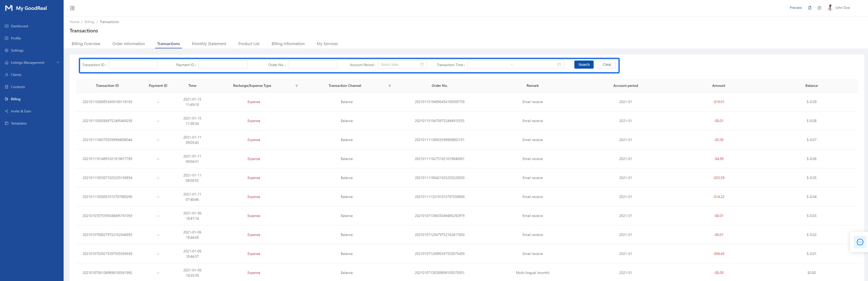This screenshot has height=281, width=868.
Task: Open the filter on Transaction Channel column
Action: click(x=389, y=86)
